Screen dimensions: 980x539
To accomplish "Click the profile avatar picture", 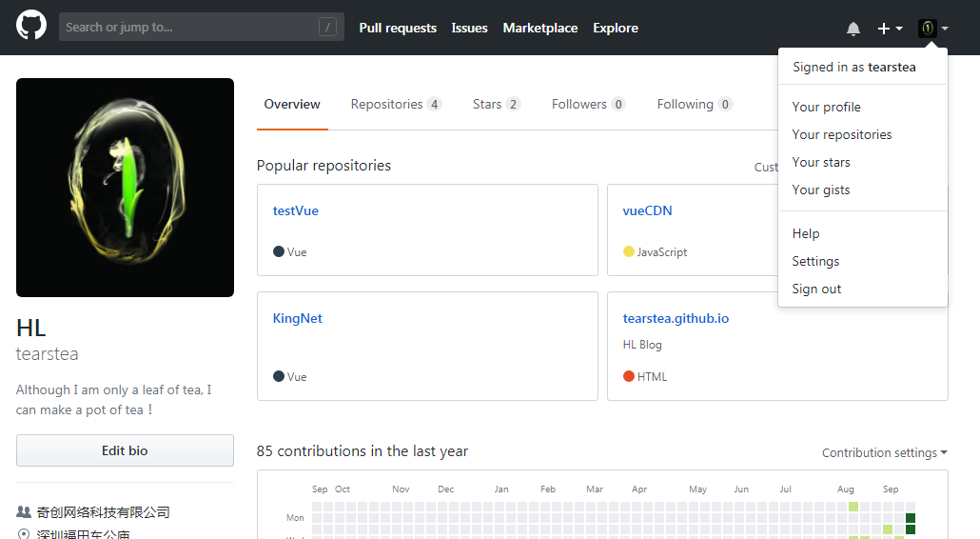I will tap(125, 188).
